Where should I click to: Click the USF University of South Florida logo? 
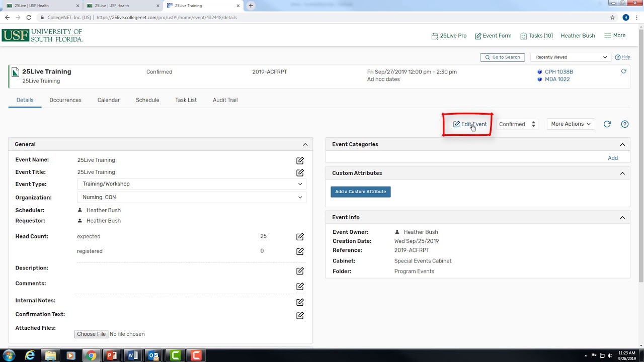[42, 35]
